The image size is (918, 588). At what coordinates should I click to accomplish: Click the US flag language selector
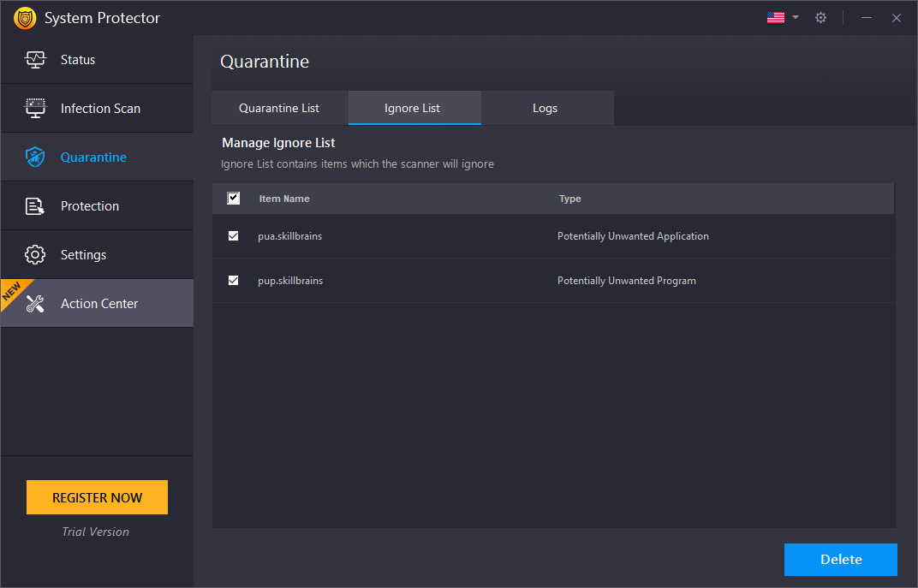[x=776, y=16]
